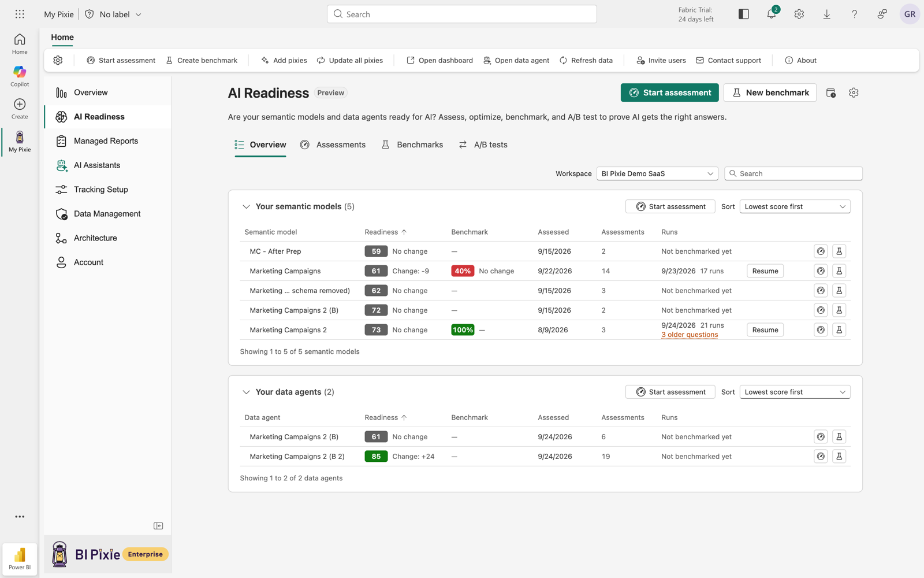Click assess icon for MC - After Prep row
Screen dimensions: 924x578
(x=821, y=251)
